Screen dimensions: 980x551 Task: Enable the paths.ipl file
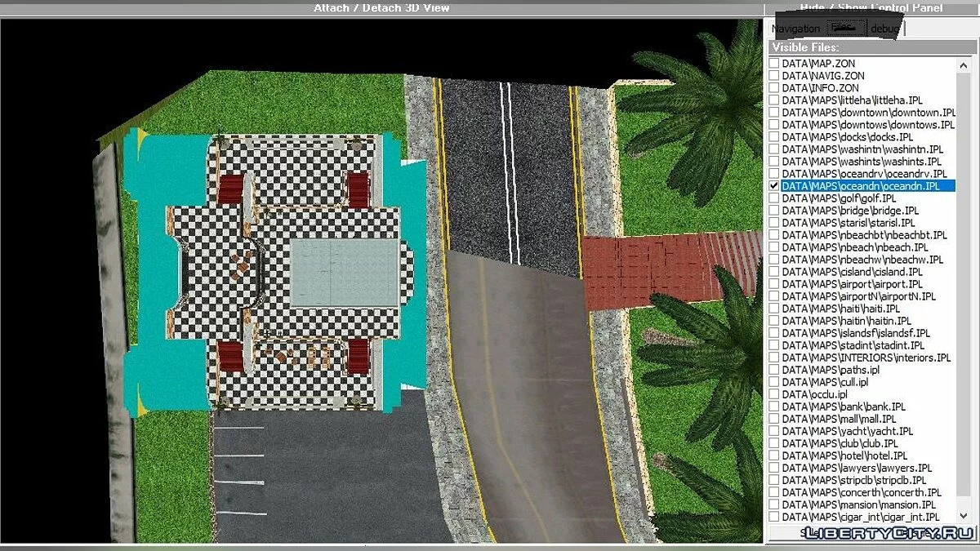pos(773,369)
